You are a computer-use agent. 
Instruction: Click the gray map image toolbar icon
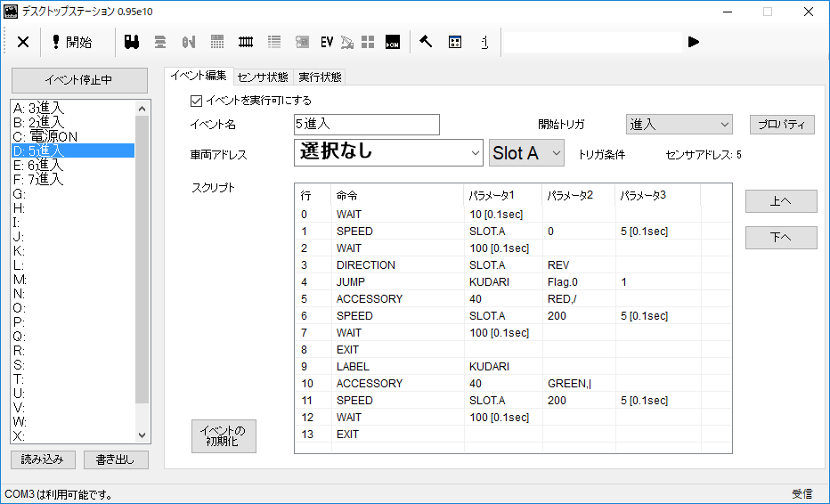click(302, 42)
